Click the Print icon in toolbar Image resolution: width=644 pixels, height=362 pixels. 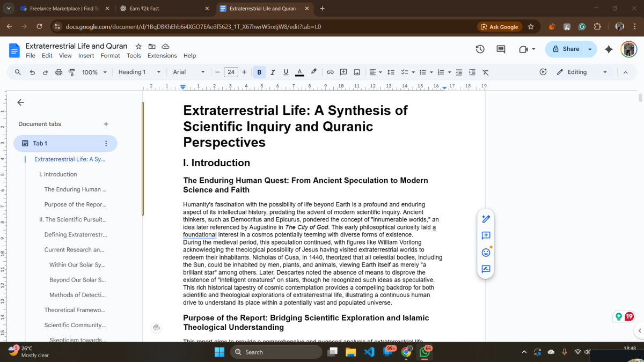point(58,72)
